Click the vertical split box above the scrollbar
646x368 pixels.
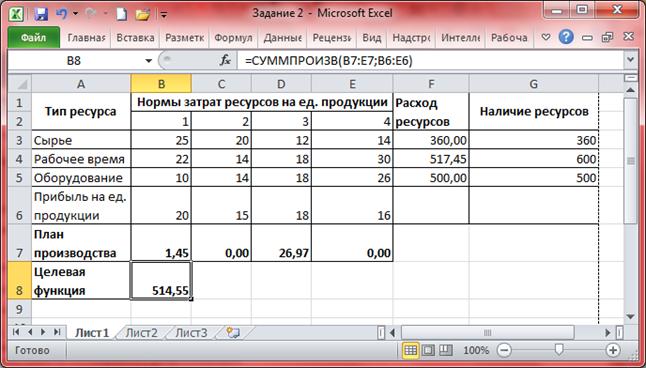tap(630, 78)
